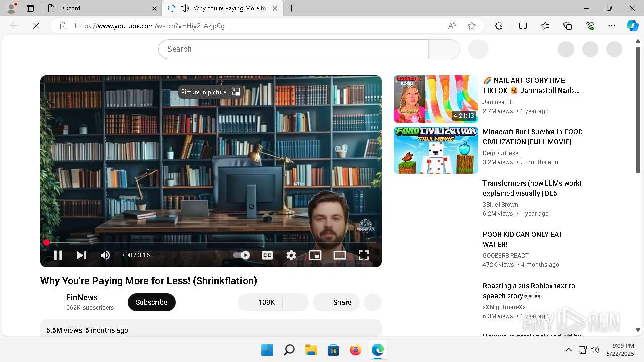This screenshot has width=644, height=362.
Task: Open Transformers (how LLMs work) video
Action: 532,188
